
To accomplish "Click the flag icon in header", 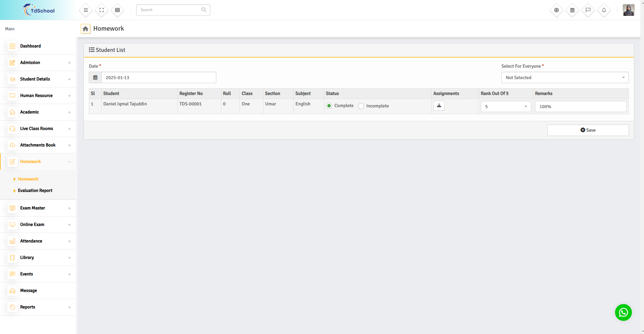I will coord(588,10).
